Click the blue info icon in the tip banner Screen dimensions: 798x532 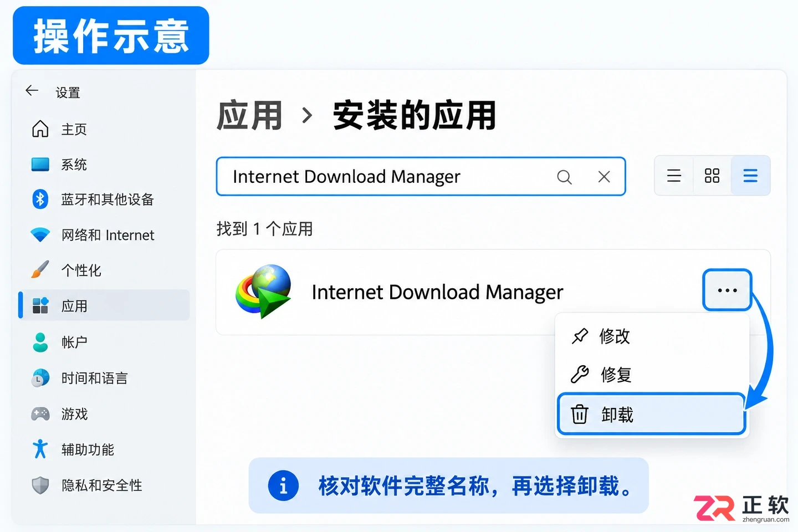(283, 485)
